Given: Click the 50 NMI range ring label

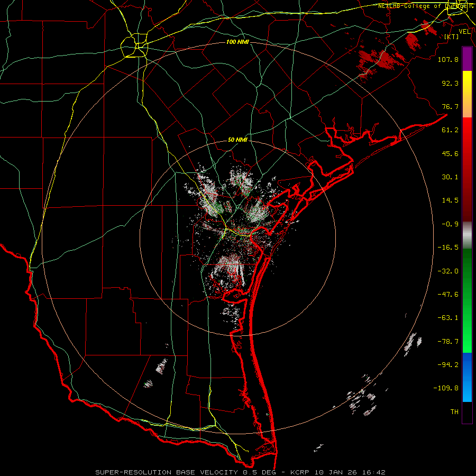Looking at the screenshot, I should point(237,140).
